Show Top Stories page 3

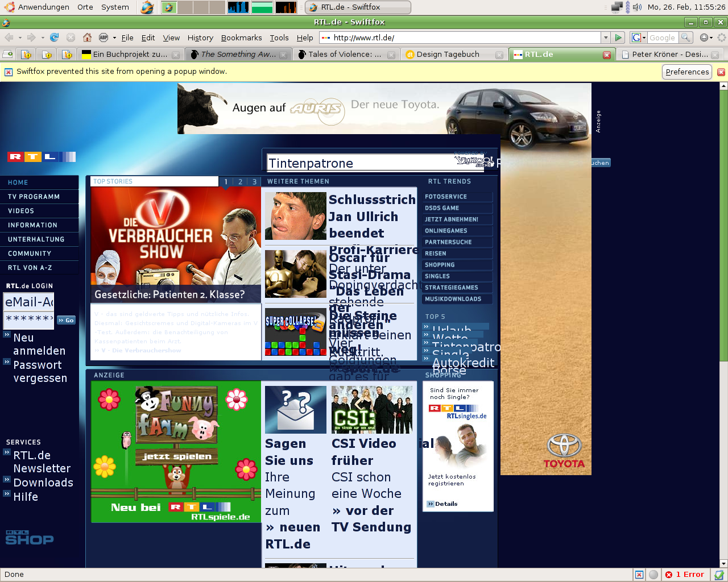[254, 182]
